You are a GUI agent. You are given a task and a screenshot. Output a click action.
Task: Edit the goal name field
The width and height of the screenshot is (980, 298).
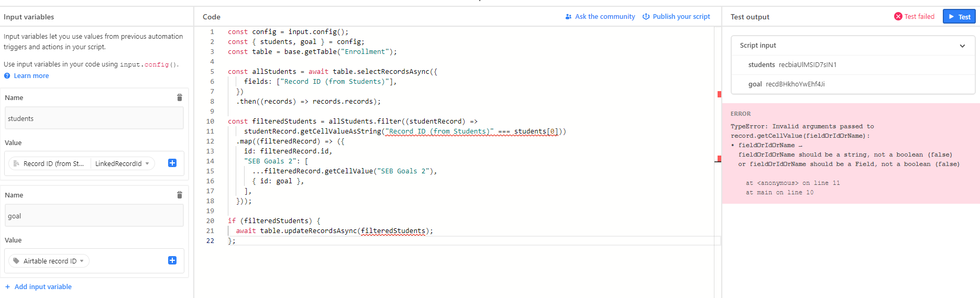[94, 216]
